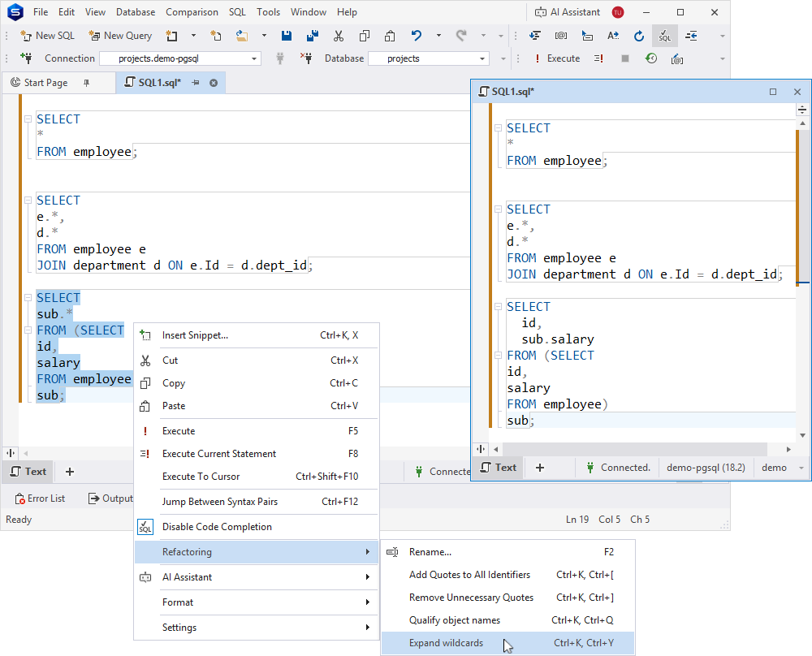Image resolution: width=812 pixels, height=656 pixels.
Task: Open the Connection dropdown projects.demo-pgsql
Action: pyautogui.click(x=180, y=58)
